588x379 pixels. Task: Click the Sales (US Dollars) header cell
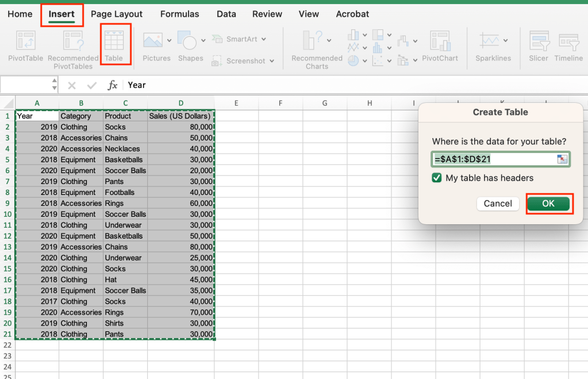[180, 116]
